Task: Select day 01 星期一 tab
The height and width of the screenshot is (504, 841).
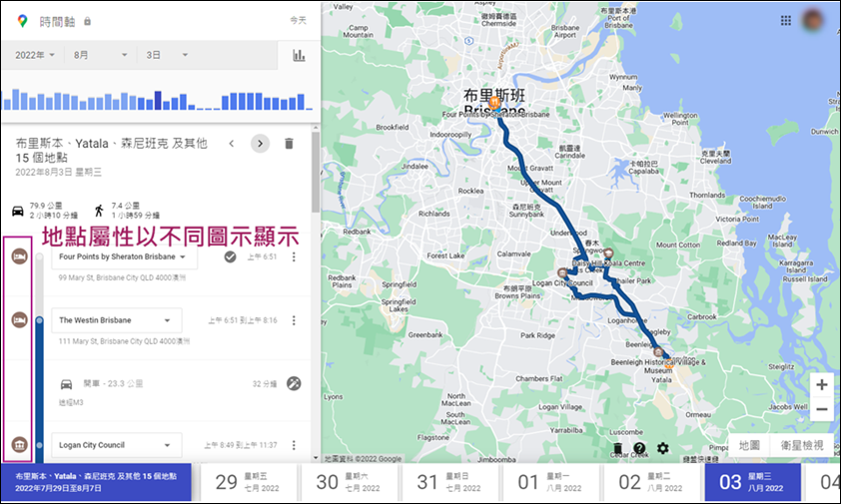Action: click(x=550, y=482)
